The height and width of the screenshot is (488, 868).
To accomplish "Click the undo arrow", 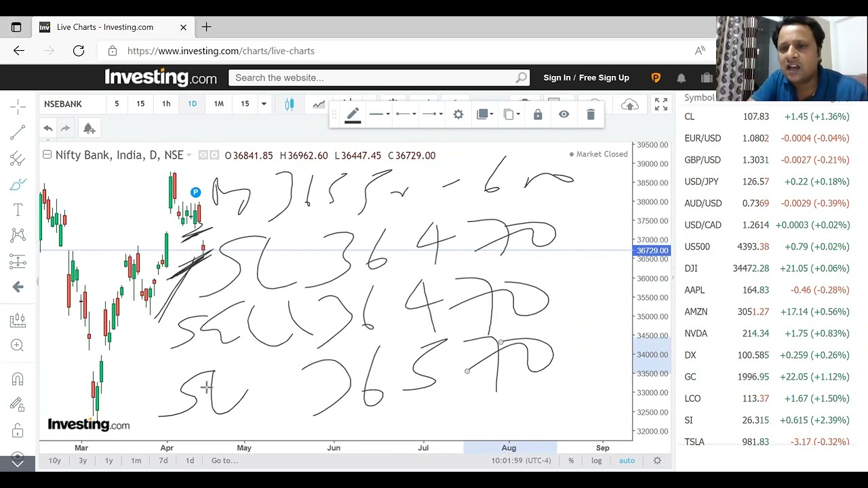I will coord(47,128).
